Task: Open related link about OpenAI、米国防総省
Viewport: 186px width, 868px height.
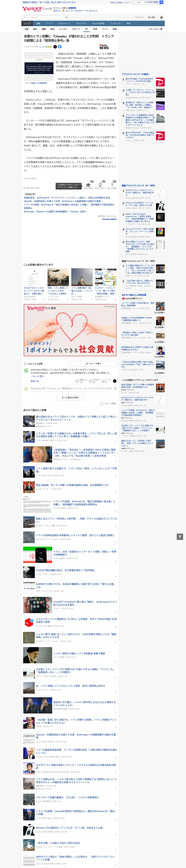Action: point(62,201)
